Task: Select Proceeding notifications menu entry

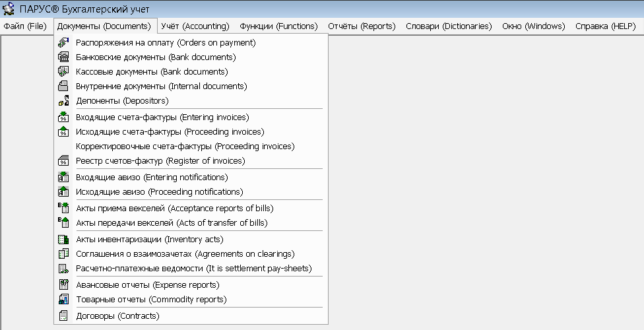Action: pyautogui.click(x=160, y=192)
